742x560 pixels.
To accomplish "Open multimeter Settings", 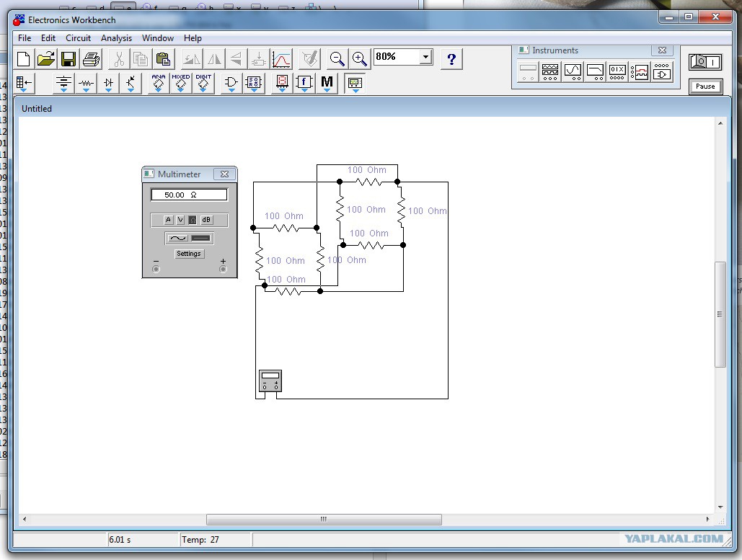I will click(189, 254).
